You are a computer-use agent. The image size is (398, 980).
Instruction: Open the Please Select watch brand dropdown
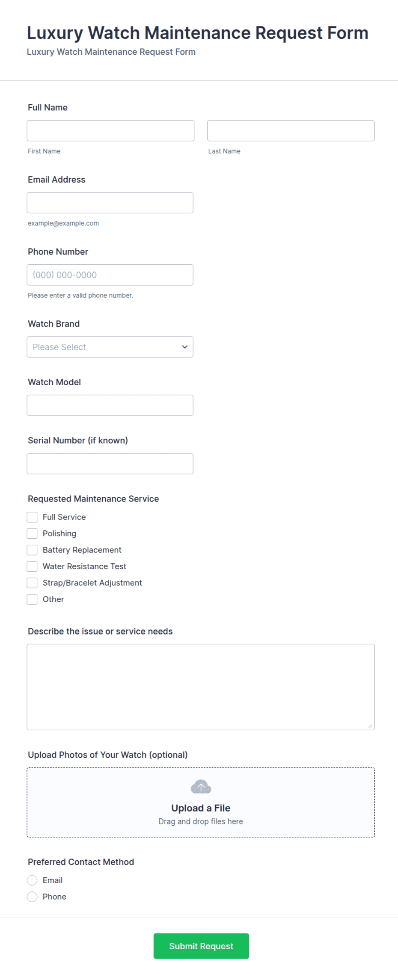click(x=110, y=347)
